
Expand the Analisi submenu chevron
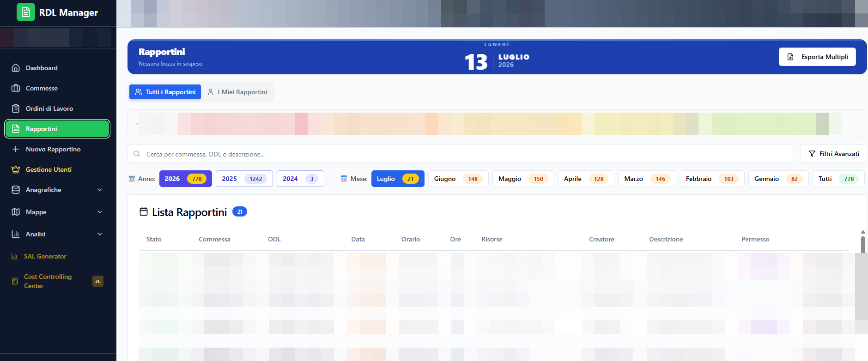100,234
